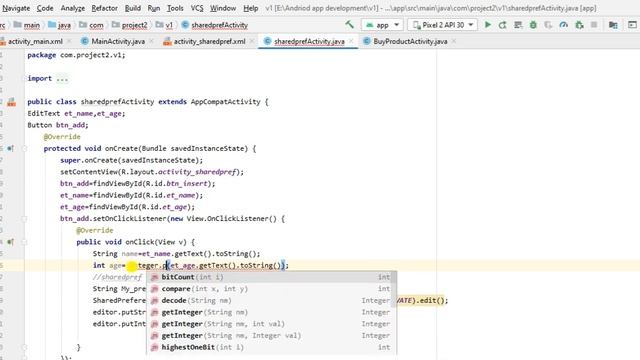This screenshot has width=640, height=360.
Task: Switch to the activity_sharedpref.xml tab
Action: coord(209,41)
